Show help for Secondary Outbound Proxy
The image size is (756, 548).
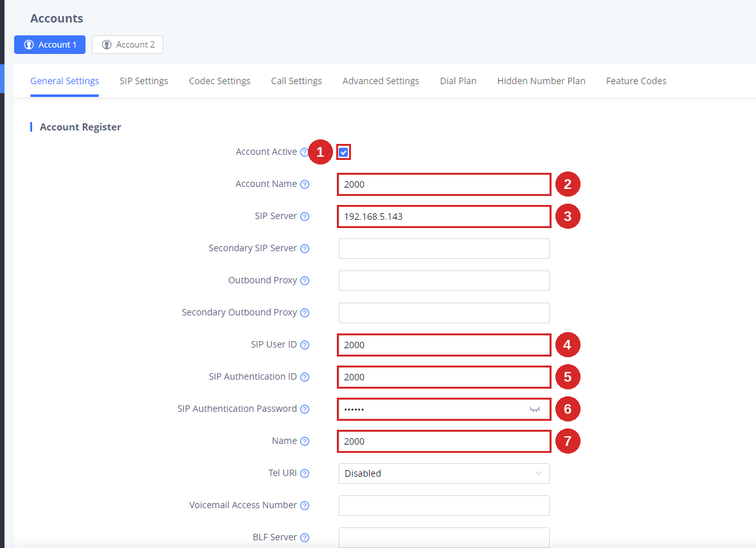click(x=305, y=313)
